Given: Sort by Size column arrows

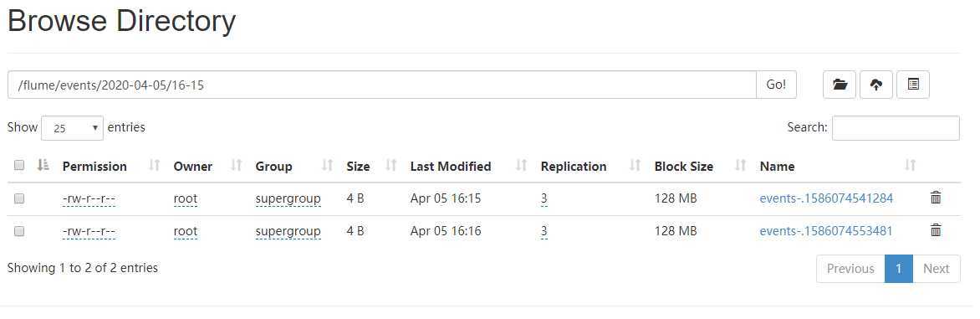Looking at the screenshot, I should [x=391, y=165].
